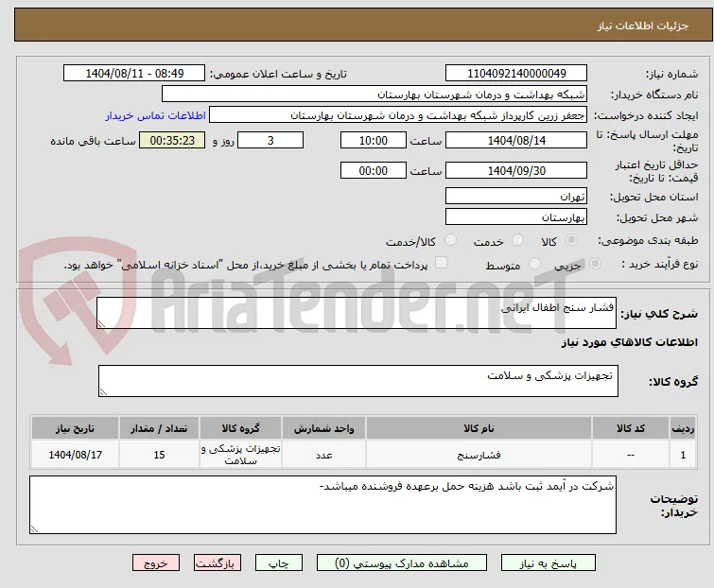Toggle the 'اسناد خزانه اسلامی' payment checkbox
This screenshot has width=714, height=588.
pos(441,262)
